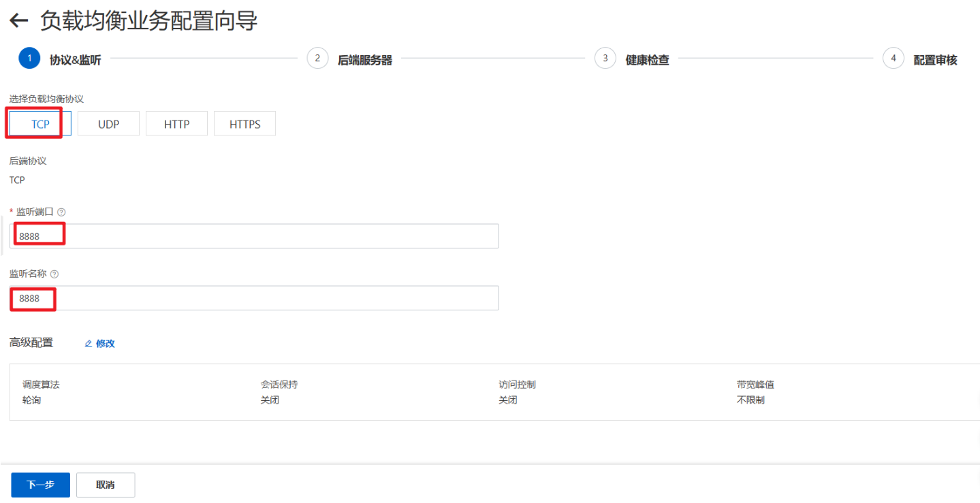Click step circle 3 for 健康检查
The width and height of the screenshot is (980, 503).
pos(605,58)
